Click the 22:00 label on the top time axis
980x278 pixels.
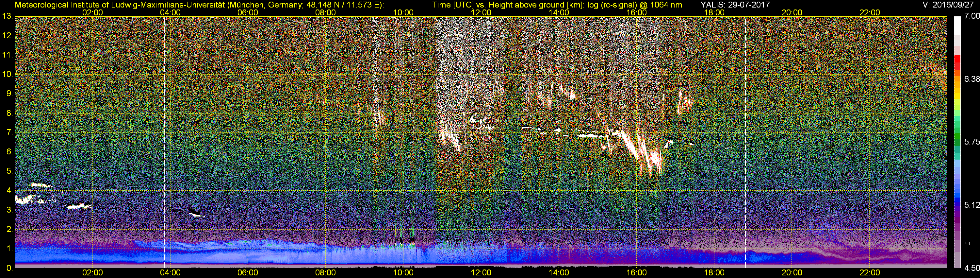tap(870, 12)
